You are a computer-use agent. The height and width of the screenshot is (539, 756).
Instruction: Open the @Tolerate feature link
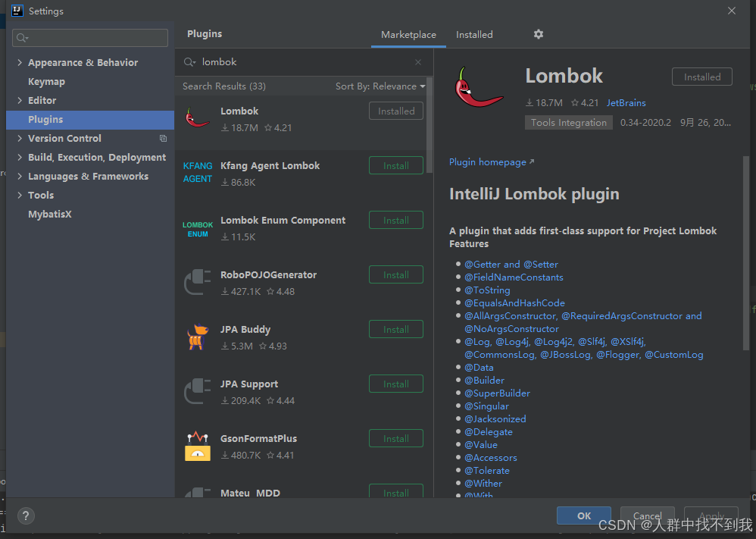tap(487, 471)
